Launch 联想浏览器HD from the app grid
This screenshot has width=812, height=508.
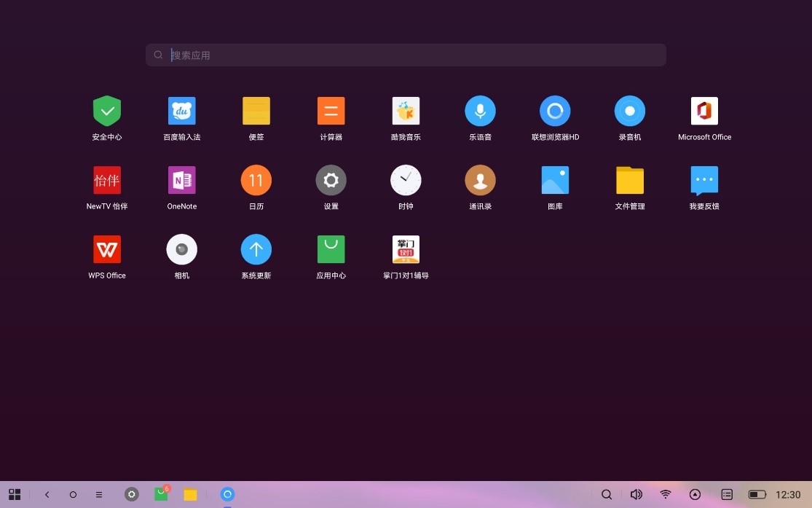[555, 111]
